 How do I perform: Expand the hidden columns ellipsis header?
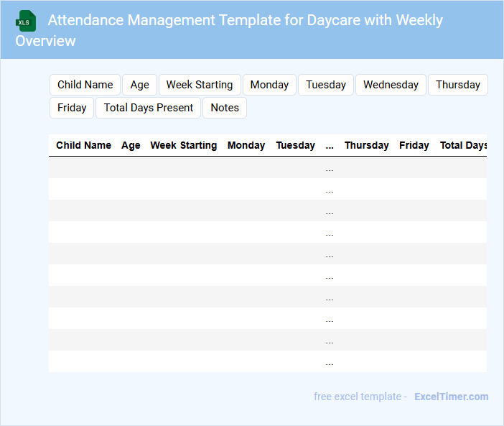pyautogui.click(x=330, y=145)
